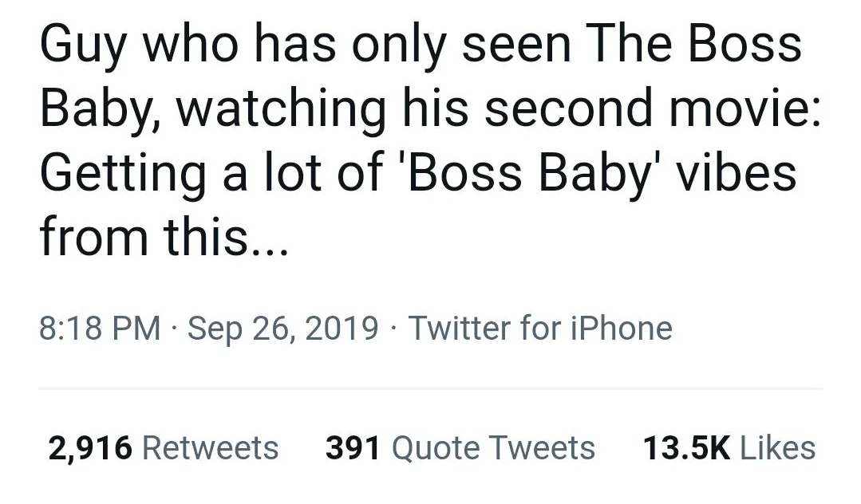Click the tweet line mentioning second movie
Viewport: 861px width, 504px height.
[431, 109]
